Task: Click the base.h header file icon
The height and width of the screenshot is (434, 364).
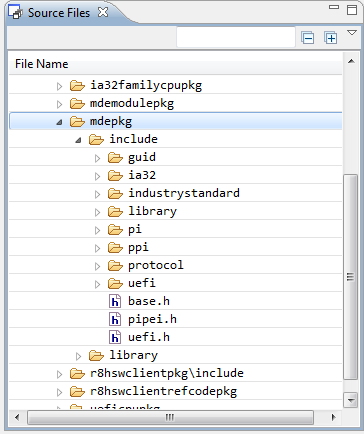Action: click(115, 301)
